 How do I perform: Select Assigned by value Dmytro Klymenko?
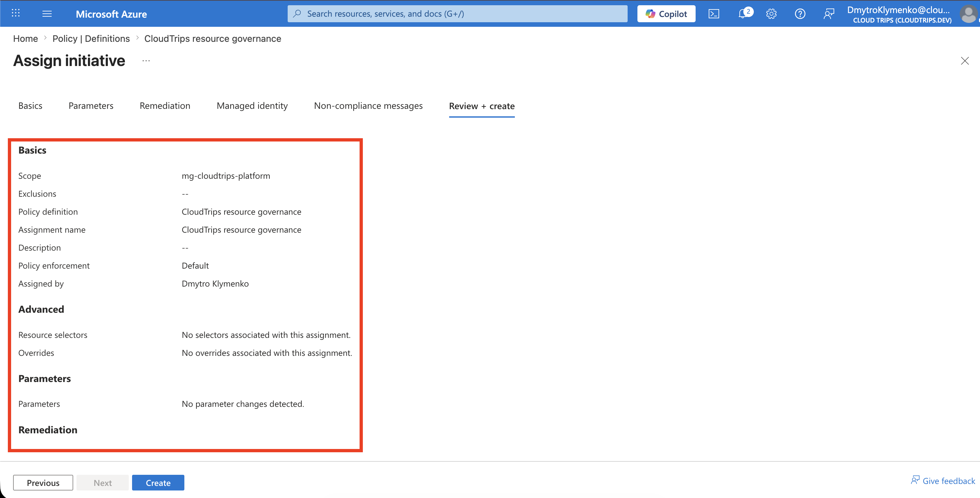click(x=215, y=283)
